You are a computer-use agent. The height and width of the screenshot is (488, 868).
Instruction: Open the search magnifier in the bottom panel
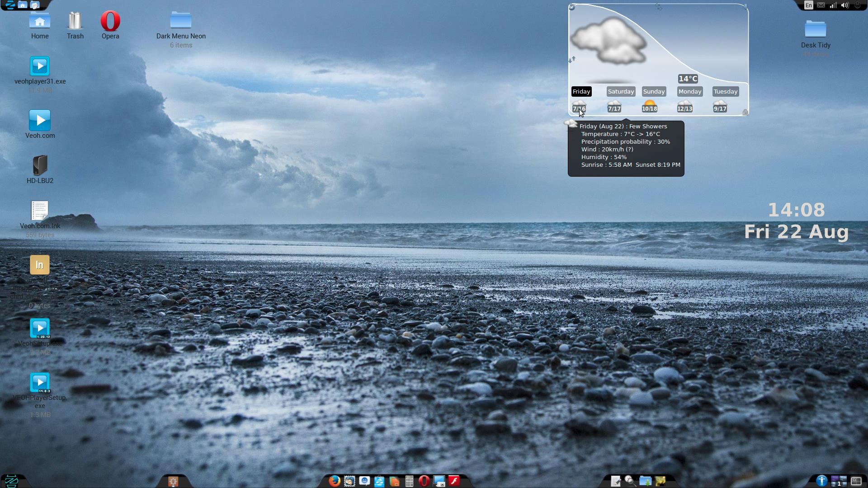pos(630,481)
